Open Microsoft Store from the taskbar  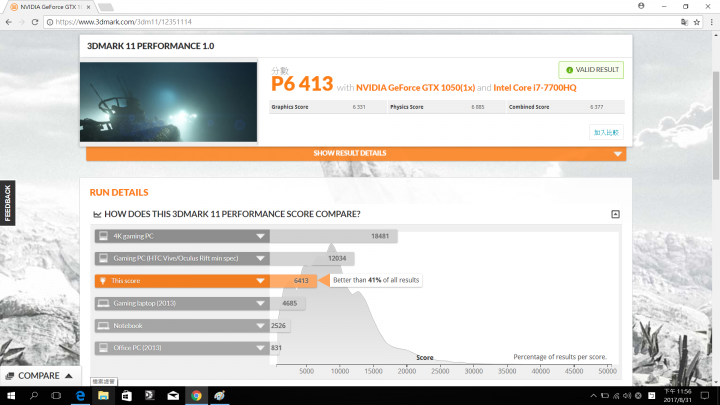(x=127, y=395)
